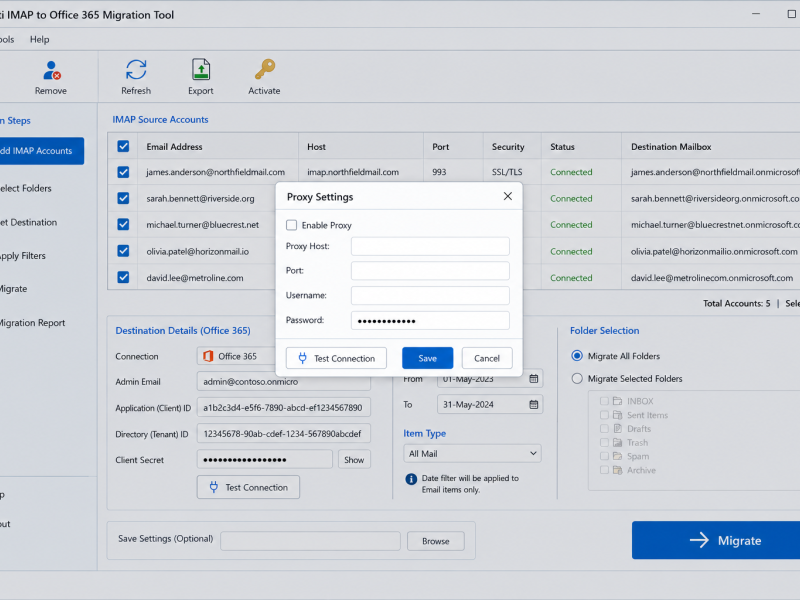Uncheck james.anderson account checkbox
Viewport: 800px width, 600px height.
[x=123, y=172]
